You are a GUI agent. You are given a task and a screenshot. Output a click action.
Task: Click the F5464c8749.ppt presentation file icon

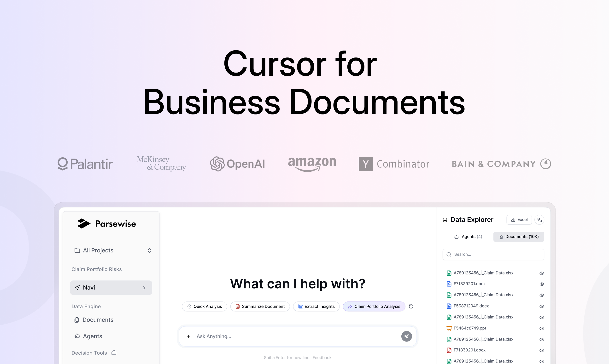449,328
